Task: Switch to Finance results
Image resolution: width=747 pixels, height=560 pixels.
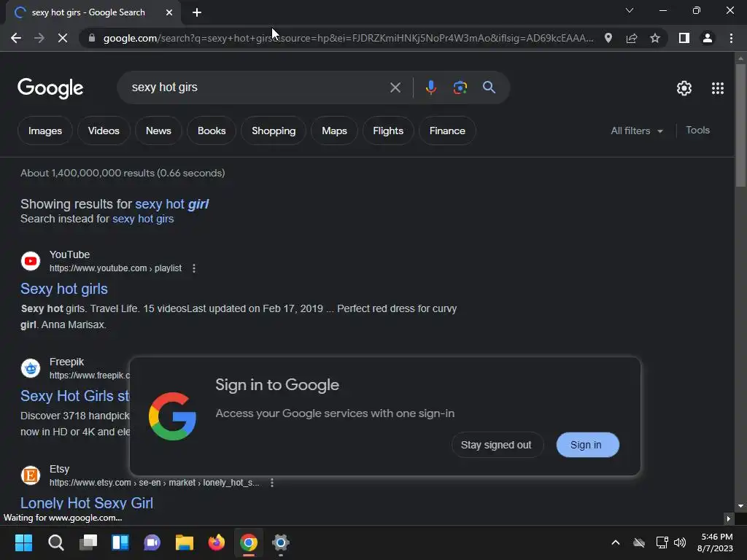Action: tap(447, 131)
